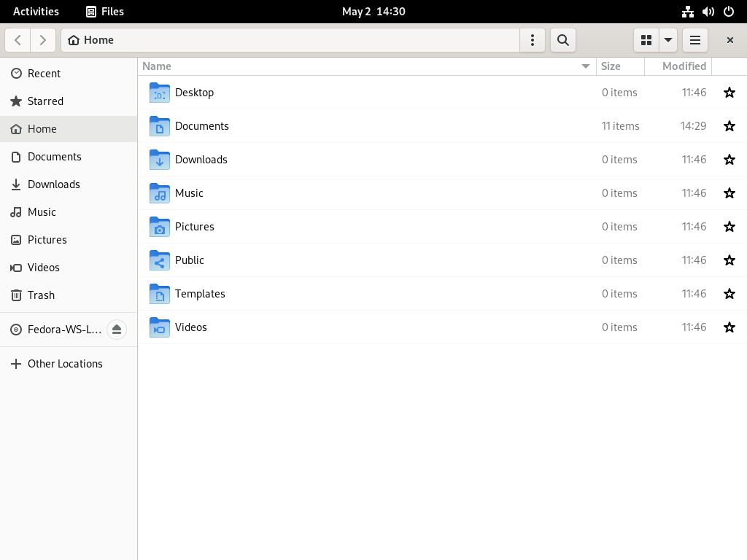Open system status menu power icon

point(729,12)
